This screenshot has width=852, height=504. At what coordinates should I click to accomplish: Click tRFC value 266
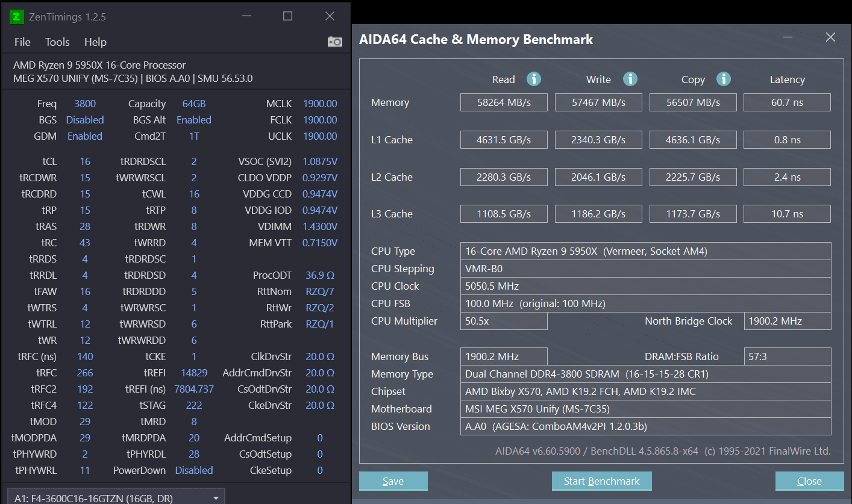(x=85, y=373)
